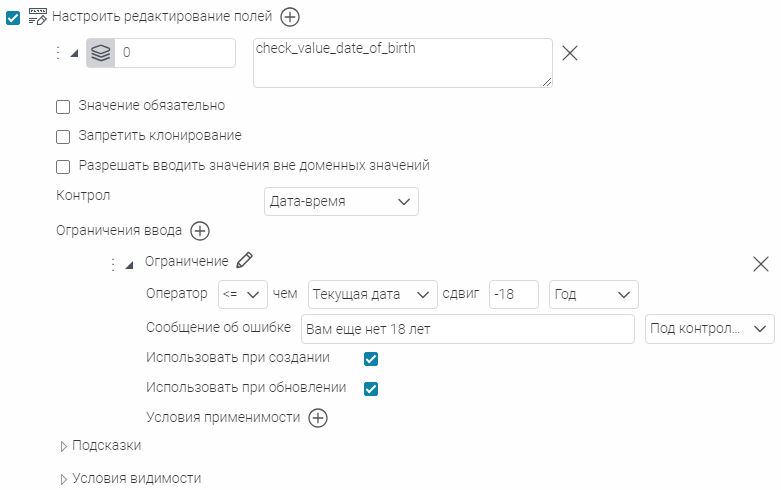
Task: Uncheck 'Настроить редактирование полей' checkbox
Action: tap(13, 17)
